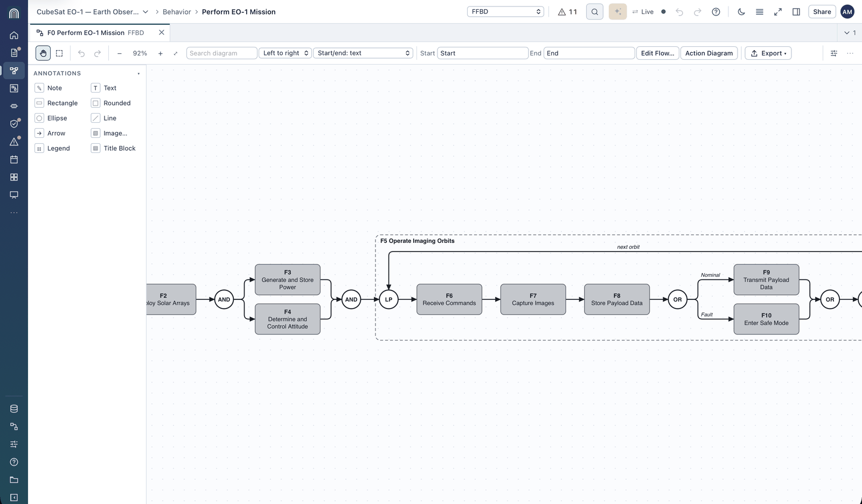Toggle Live sync mode
Image resolution: width=862 pixels, height=504 pixels.
pos(643,12)
